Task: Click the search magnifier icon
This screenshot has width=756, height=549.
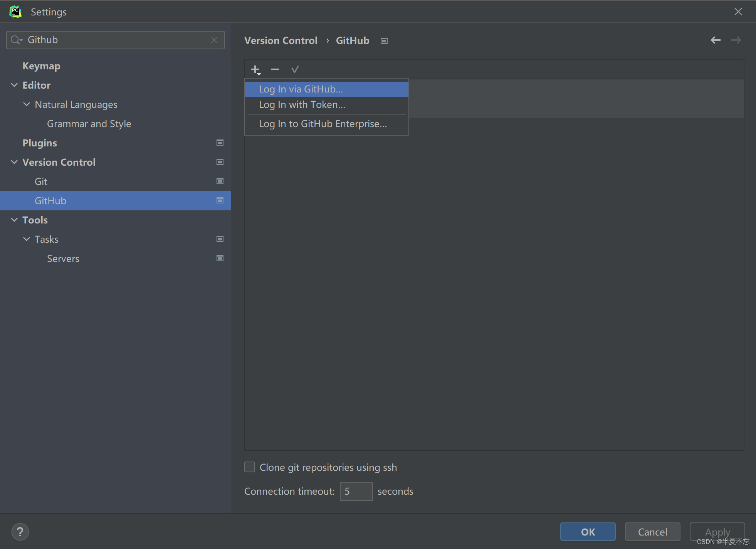Action: click(15, 40)
